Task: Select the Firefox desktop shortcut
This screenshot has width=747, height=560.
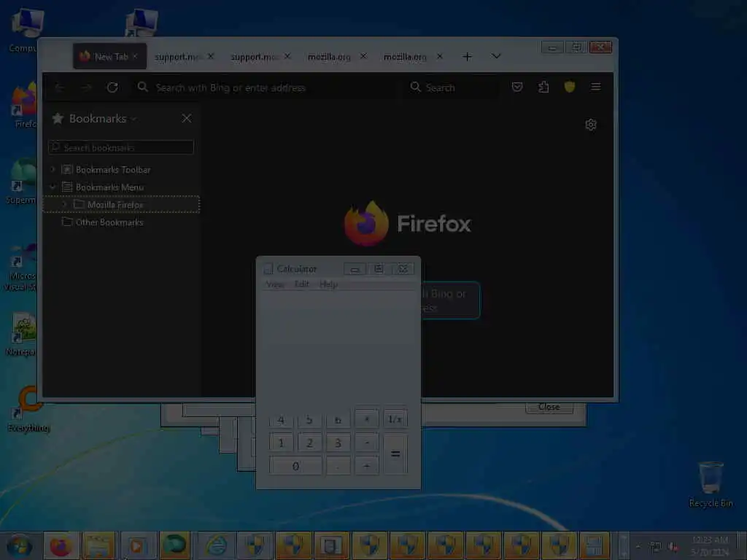Action: click(x=24, y=106)
